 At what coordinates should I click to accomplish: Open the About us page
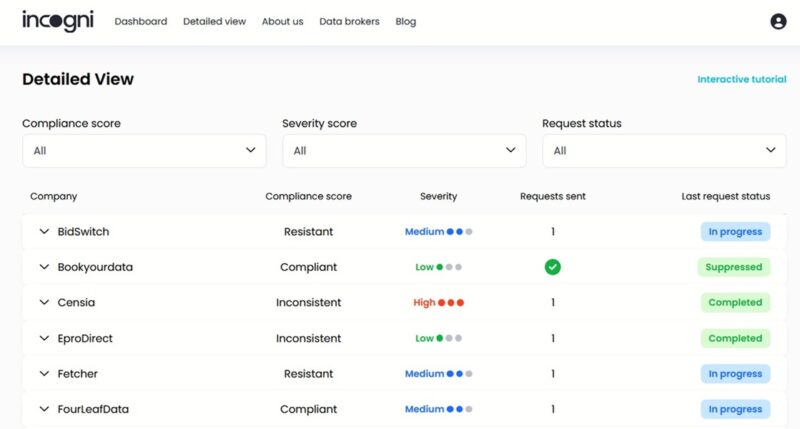283,21
